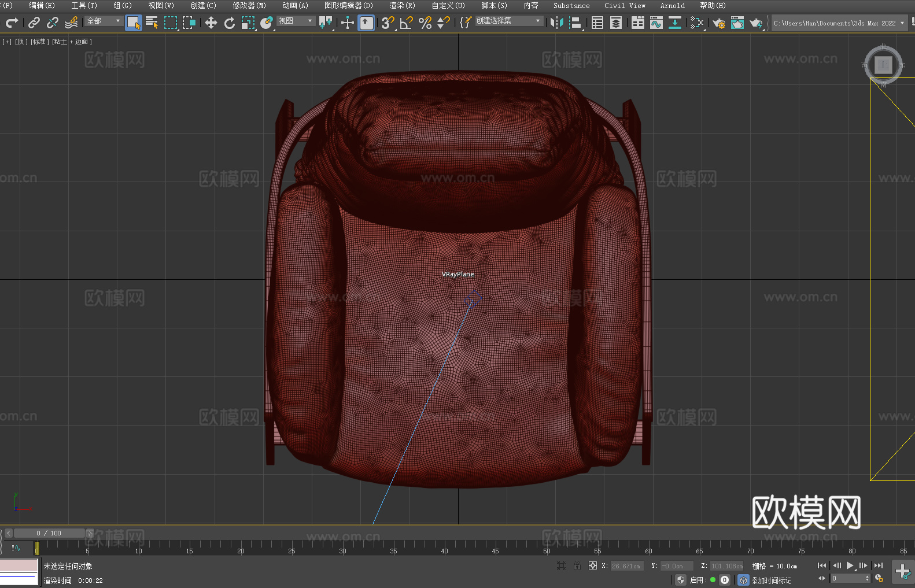
Task: Click the pink MAXScript listener color area
Action: [x=19, y=565]
